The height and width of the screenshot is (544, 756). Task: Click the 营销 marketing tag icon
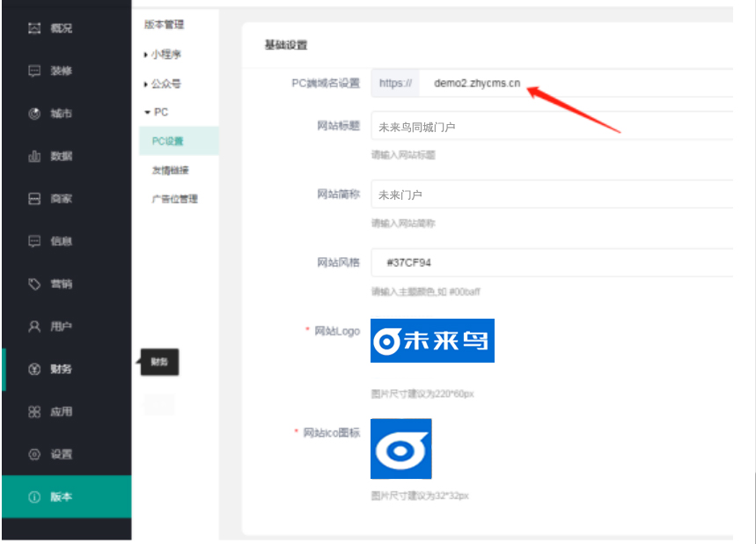(x=34, y=284)
